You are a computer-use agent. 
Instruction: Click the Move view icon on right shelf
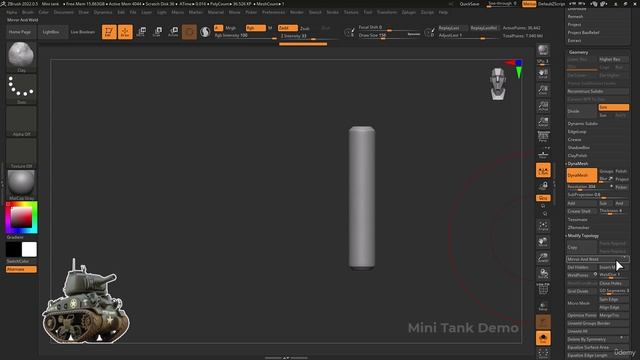coord(543,241)
